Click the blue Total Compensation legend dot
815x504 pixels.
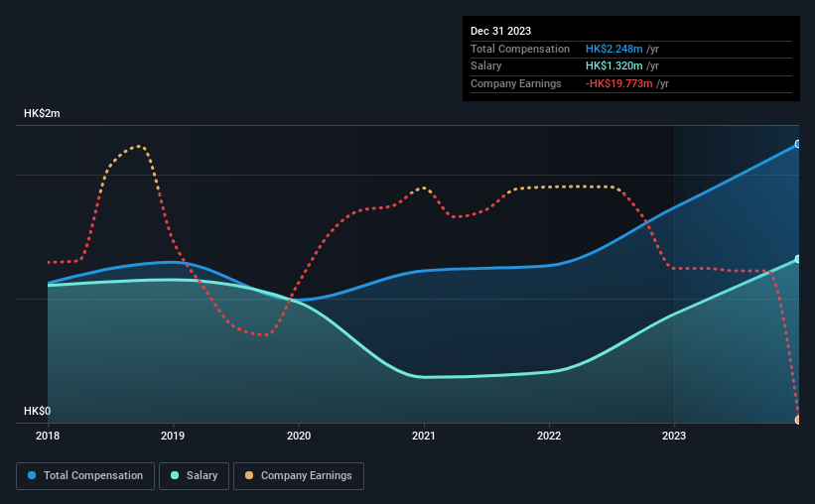(x=32, y=475)
